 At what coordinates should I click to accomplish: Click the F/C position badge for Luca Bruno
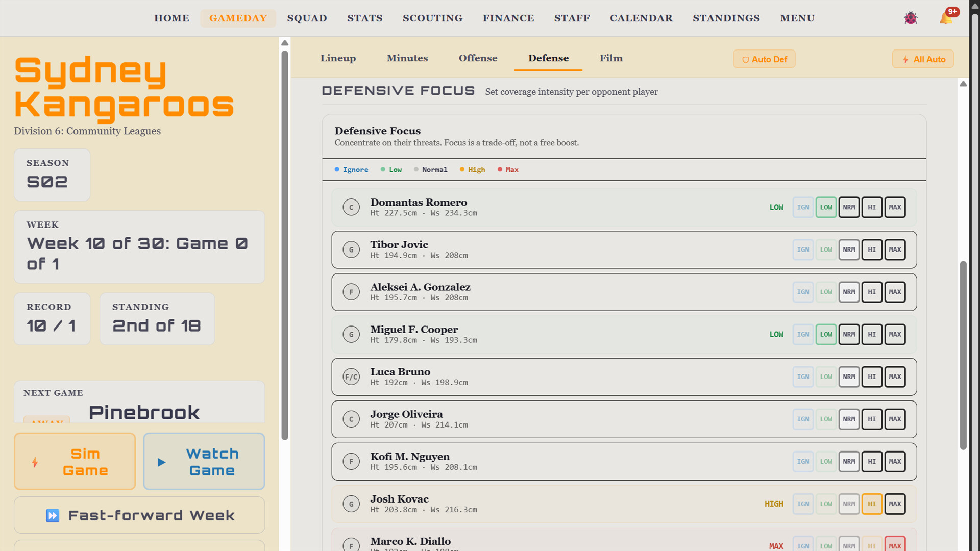tap(351, 377)
